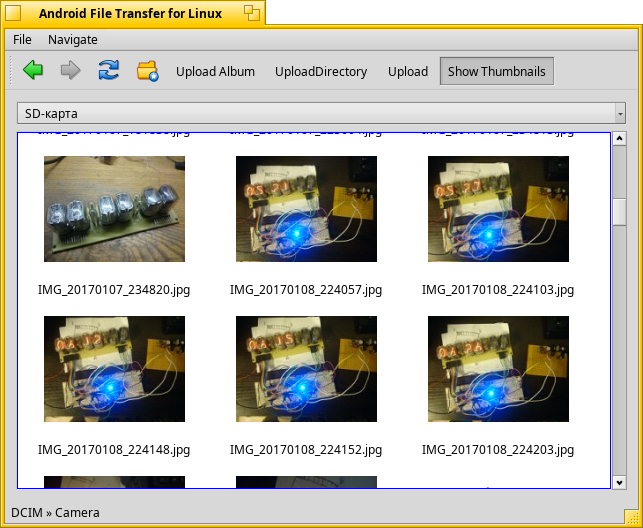Click the file name IMG_20170108_224203.jpg
Image resolution: width=643 pixels, height=528 pixels.
point(498,450)
